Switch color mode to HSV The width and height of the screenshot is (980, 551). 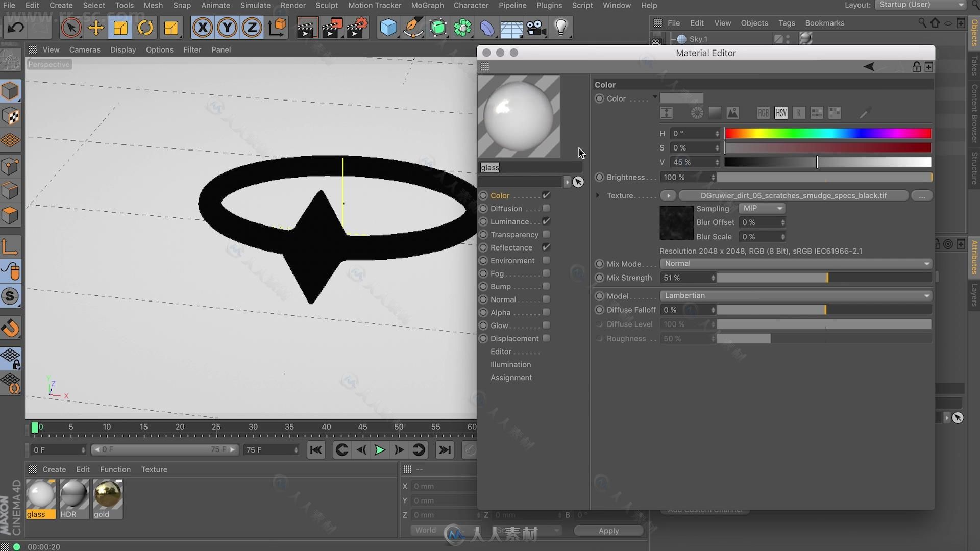click(781, 113)
